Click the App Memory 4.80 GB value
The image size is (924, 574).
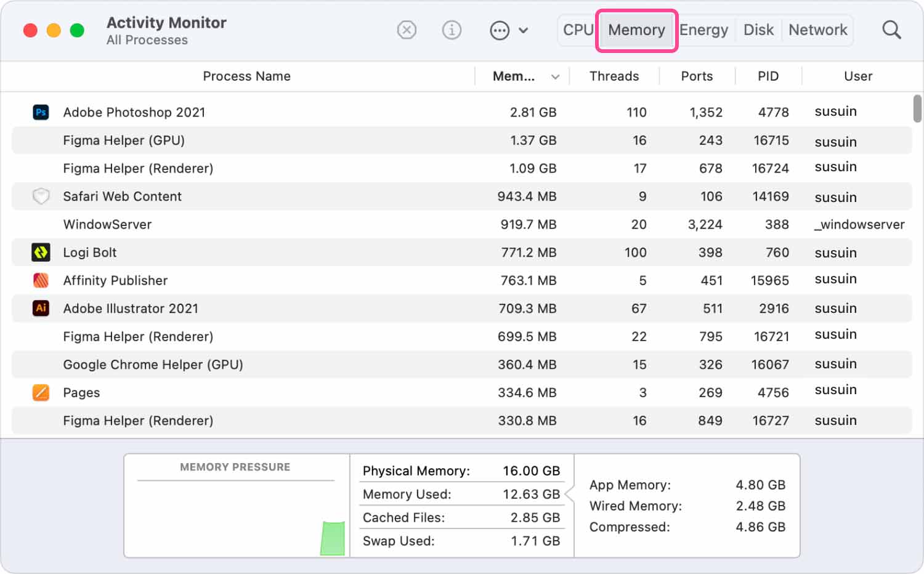click(760, 485)
